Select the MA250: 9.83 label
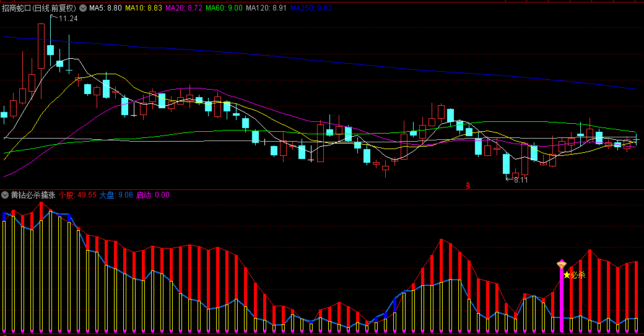 [311, 8]
